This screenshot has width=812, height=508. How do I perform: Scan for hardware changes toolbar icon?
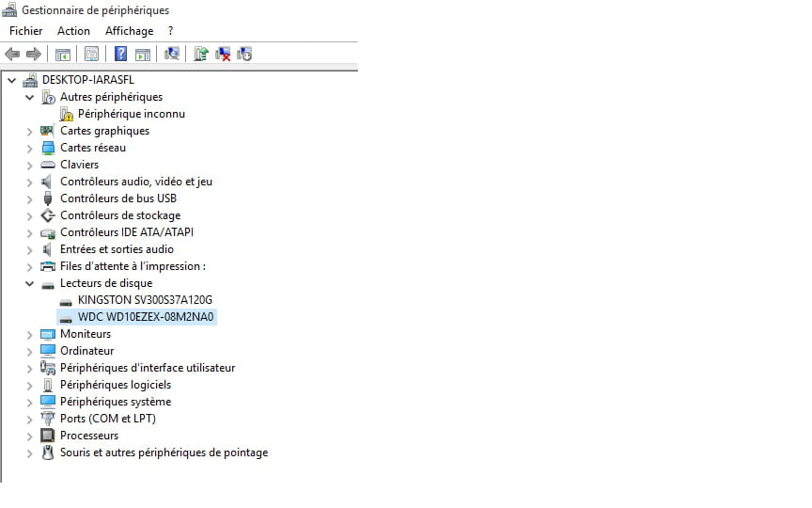(171, 54)
